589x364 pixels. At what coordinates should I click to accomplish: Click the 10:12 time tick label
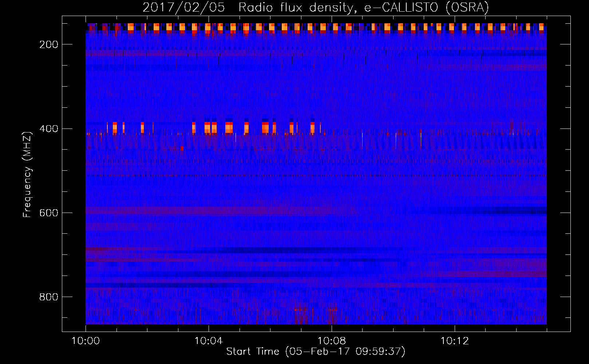(x=455, y=341)
